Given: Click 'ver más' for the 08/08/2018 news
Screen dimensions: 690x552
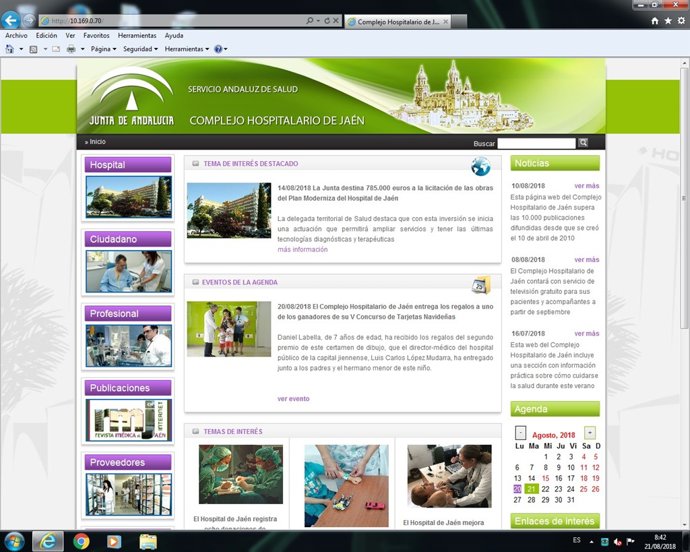Looking at the screenshot, I should [x=587, y=260].
